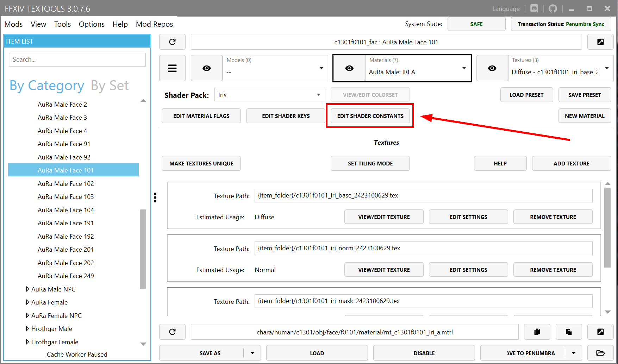
Task: Click the Add Texture button
Action: [x=571, y=163]
